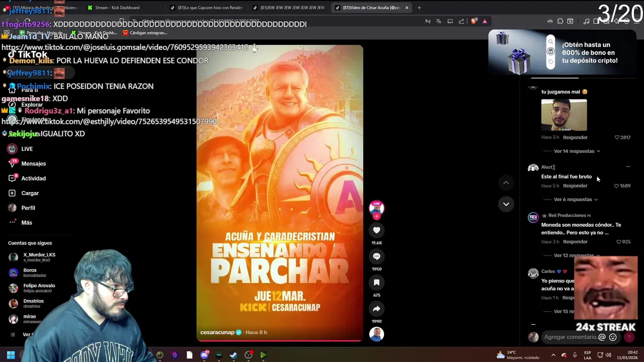Open Discord from the Windows taskbar
Image resolution: width=644 pixels, height=362 pixels.
point(204,355)
